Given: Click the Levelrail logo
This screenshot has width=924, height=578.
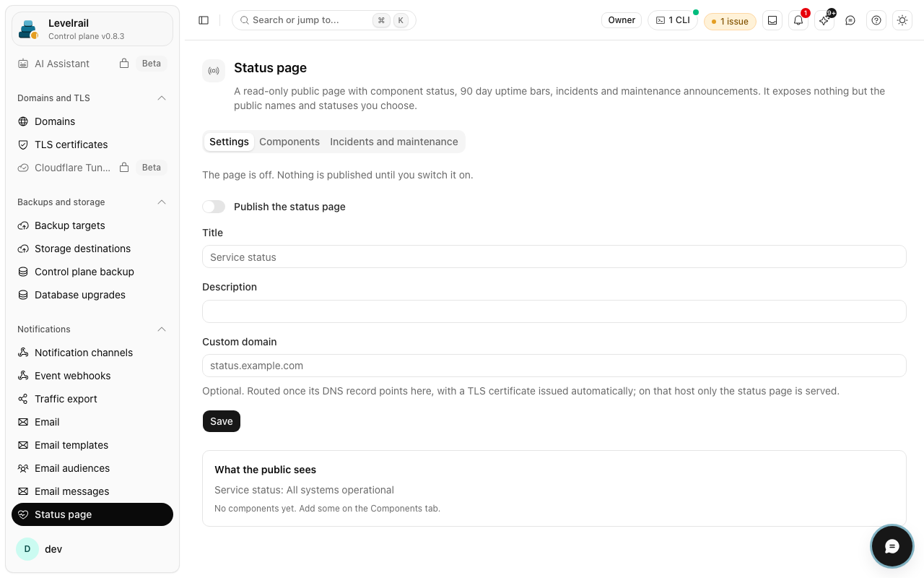Looking at the screenshot, I should coord(29,30).
